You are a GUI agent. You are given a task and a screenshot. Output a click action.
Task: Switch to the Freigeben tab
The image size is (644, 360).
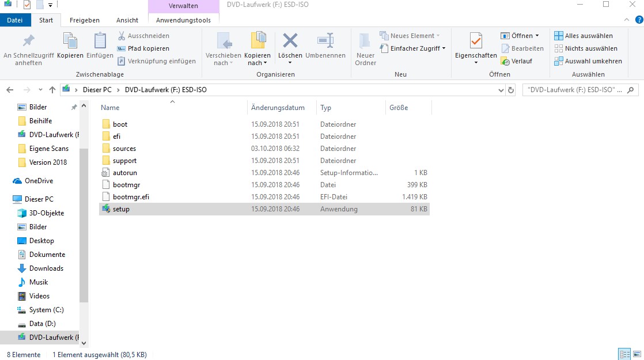click(85, 20)
